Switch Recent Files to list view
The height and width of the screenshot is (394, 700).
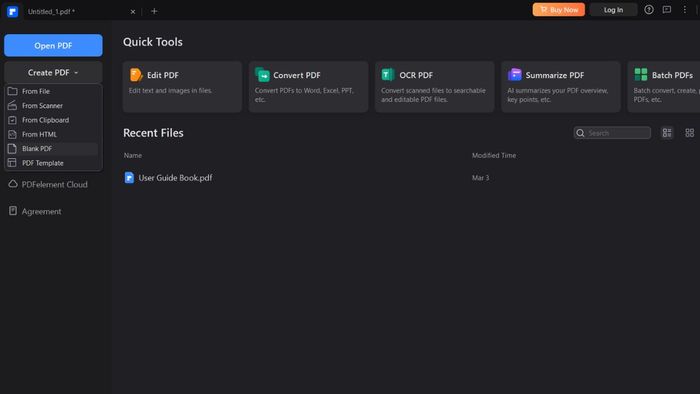[667, 133]
